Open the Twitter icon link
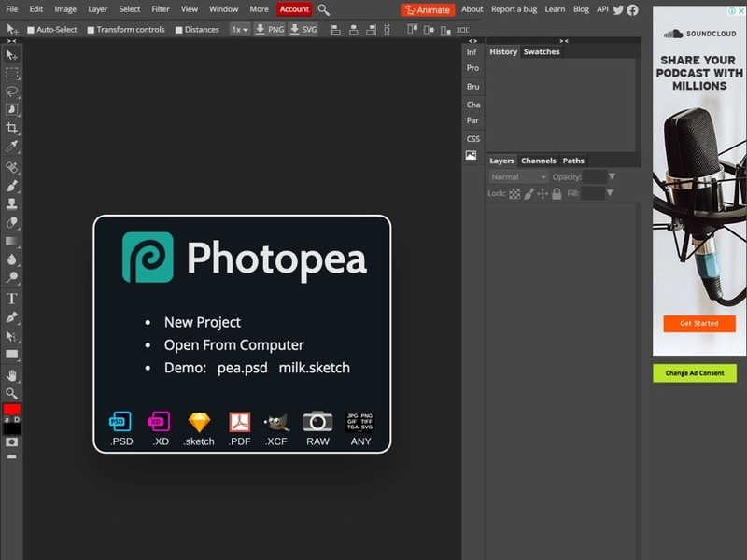Screen dimensions: 747x560 tap(618, 9)
